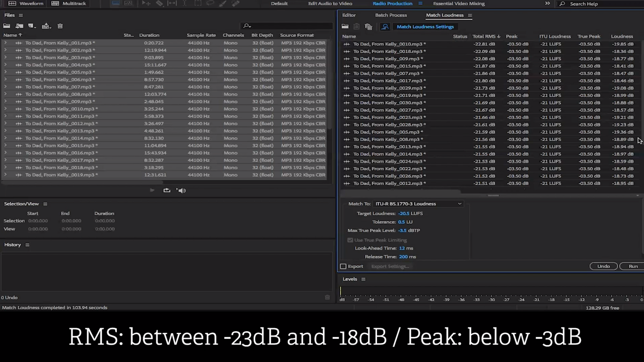Select the Lasso Selection tool
The width and height of the screenshot is (644, 362).
point(210,3)
